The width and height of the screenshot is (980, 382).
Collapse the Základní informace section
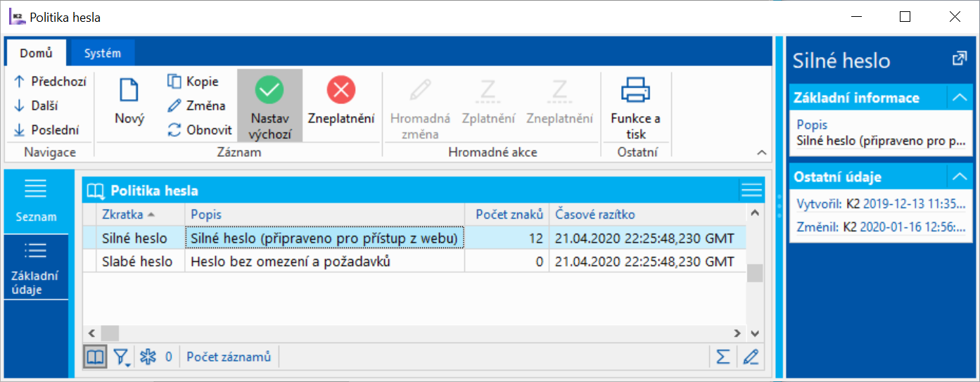[x=960, y=98]
